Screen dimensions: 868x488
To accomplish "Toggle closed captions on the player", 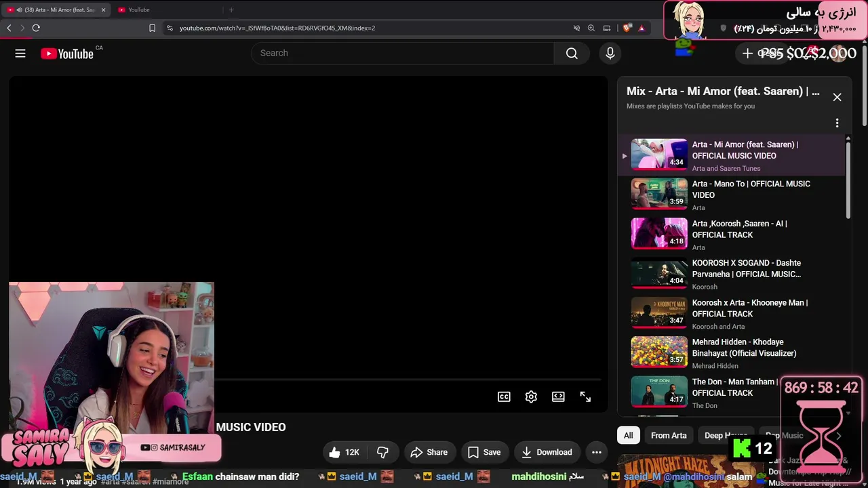I will click(x=504, y=396).
